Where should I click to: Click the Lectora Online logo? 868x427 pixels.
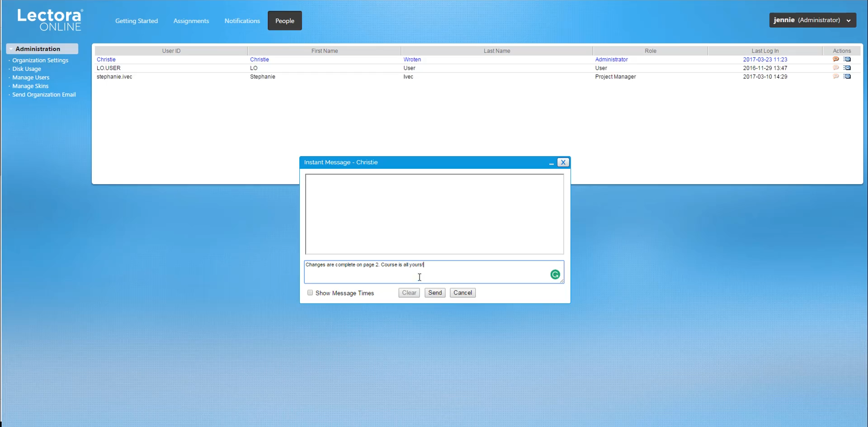click(x=50, y=20)
